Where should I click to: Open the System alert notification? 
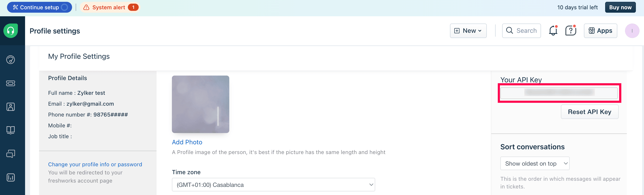pos(110,7)
